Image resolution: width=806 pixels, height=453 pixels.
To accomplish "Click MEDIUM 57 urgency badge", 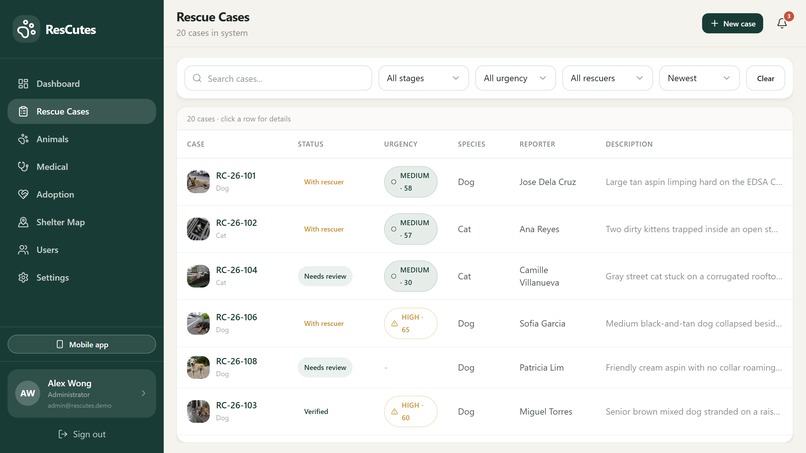I will (411, 229).
